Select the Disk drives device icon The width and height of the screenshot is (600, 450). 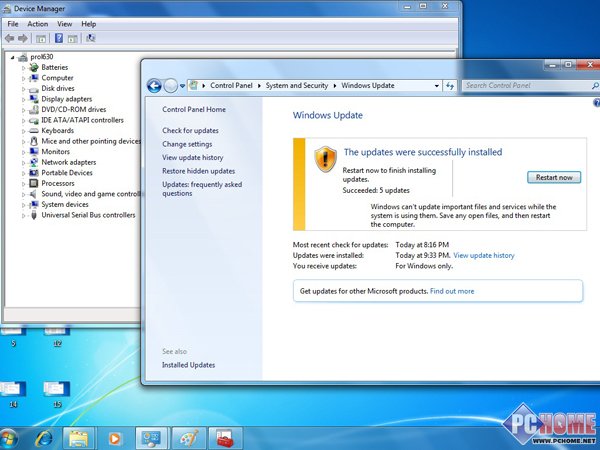(34, 89)
